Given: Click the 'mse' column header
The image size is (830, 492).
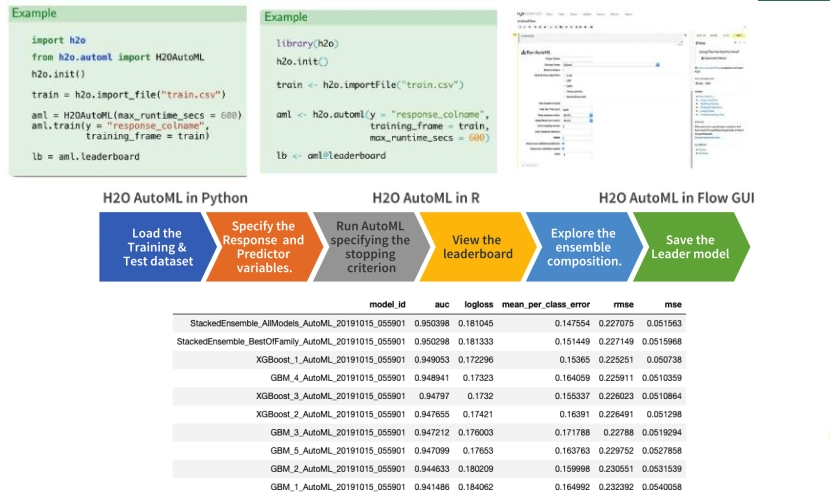Looking at the screenshot, I should pos(673,305).
